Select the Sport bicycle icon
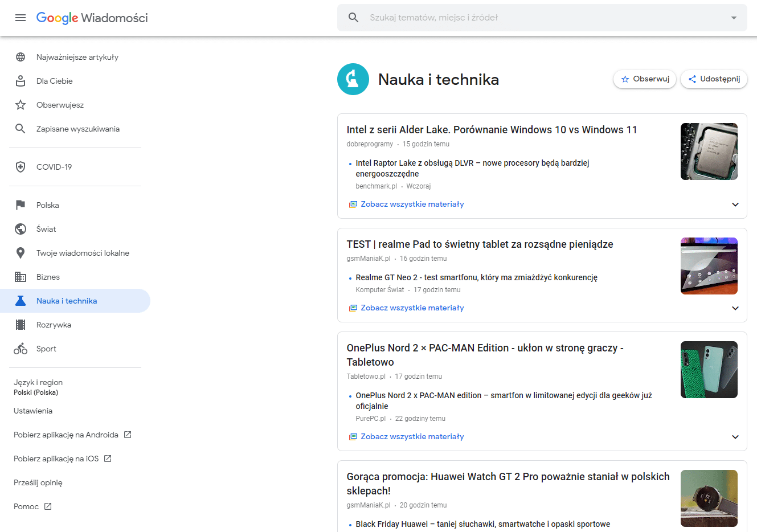757x532 pixels. 21,349
